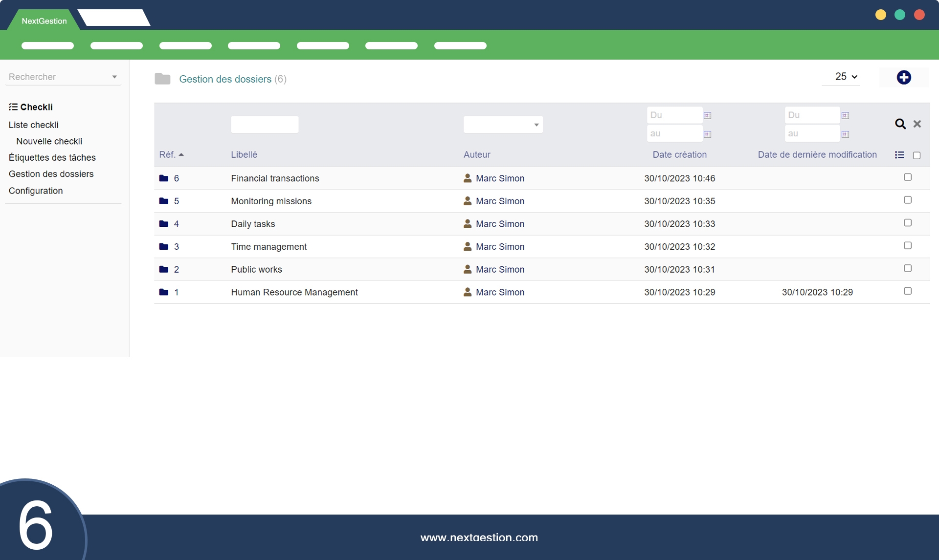Click the X clear filters icon
The image size is (939, 560).
(917, 124)
